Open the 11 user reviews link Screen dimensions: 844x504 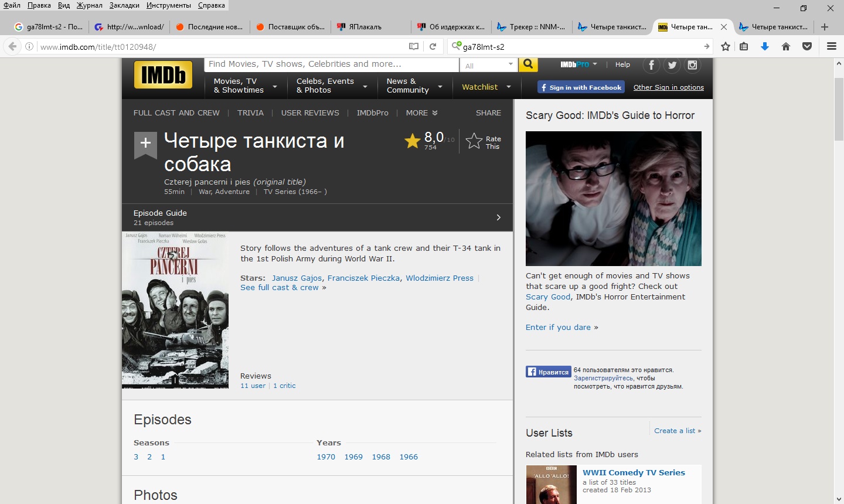[253, 386]
